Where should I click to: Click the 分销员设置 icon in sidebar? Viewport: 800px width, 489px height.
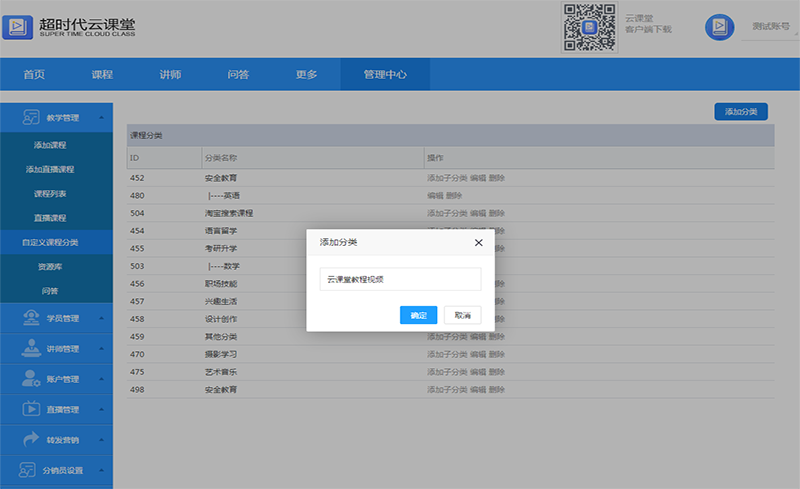(x=30, y=469)
